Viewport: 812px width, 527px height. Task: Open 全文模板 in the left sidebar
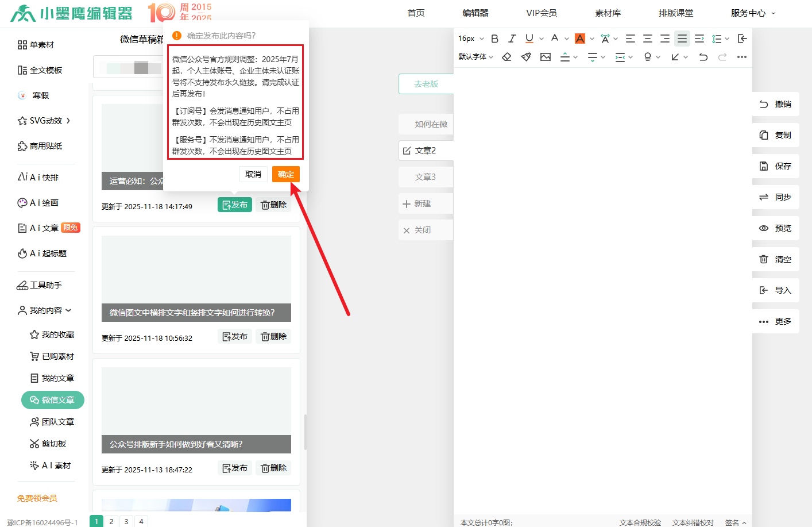(x=40, y=70)
